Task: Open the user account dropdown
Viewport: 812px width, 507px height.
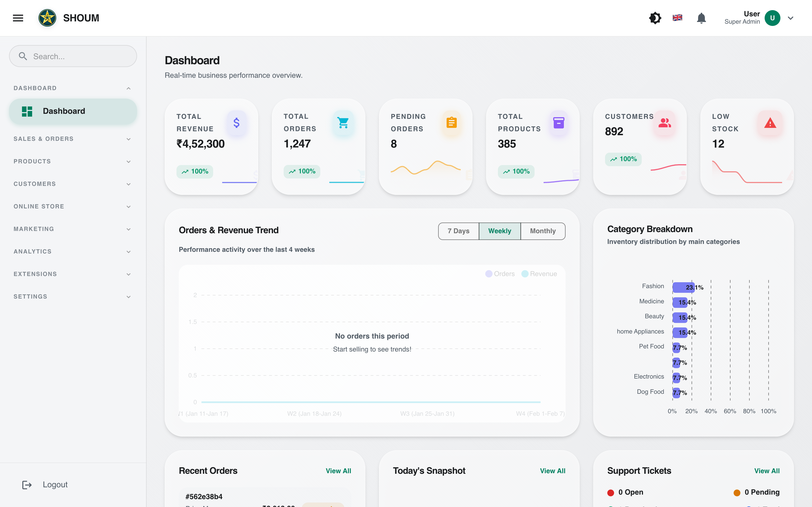Action: tap(790, 18)
